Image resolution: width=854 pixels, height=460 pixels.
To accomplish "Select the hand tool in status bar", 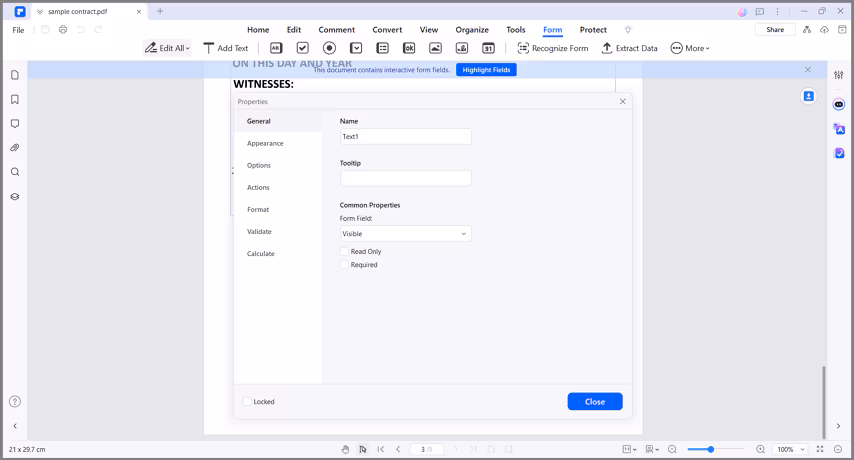I will [345, 449].
